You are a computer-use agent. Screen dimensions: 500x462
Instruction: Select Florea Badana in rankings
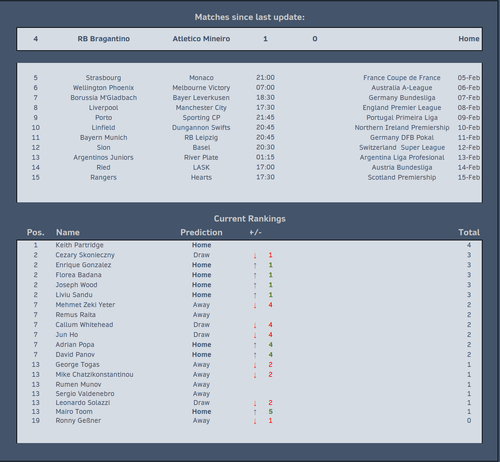[78, 275]
